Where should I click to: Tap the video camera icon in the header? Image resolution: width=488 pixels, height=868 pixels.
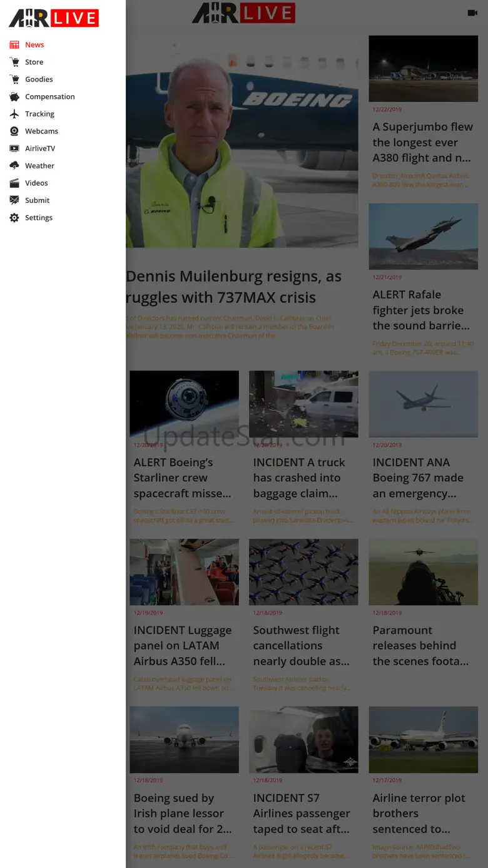[x=472, y=13]
